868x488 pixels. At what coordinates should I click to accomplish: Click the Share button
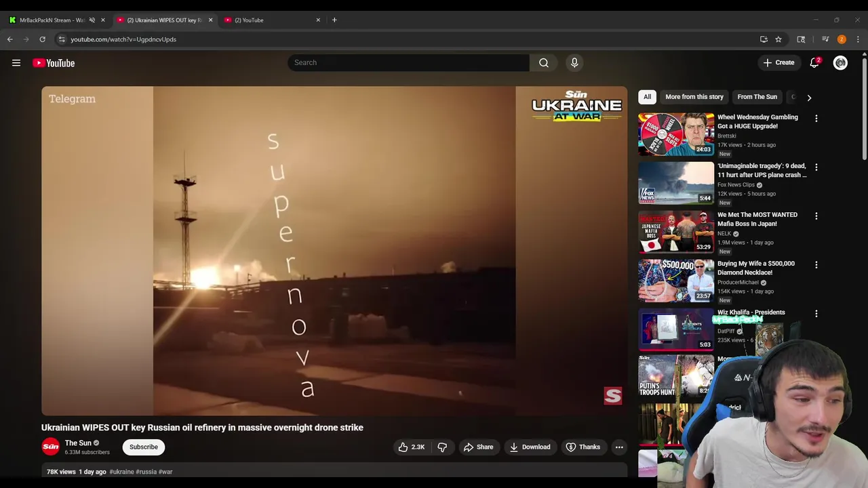tap(479, 447)
